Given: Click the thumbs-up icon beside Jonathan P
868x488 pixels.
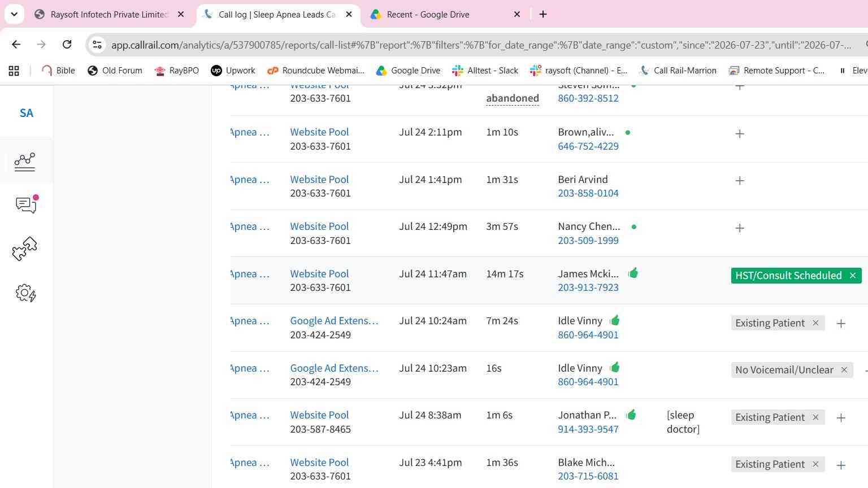Looking at the screenshot, I should point(631,415).
